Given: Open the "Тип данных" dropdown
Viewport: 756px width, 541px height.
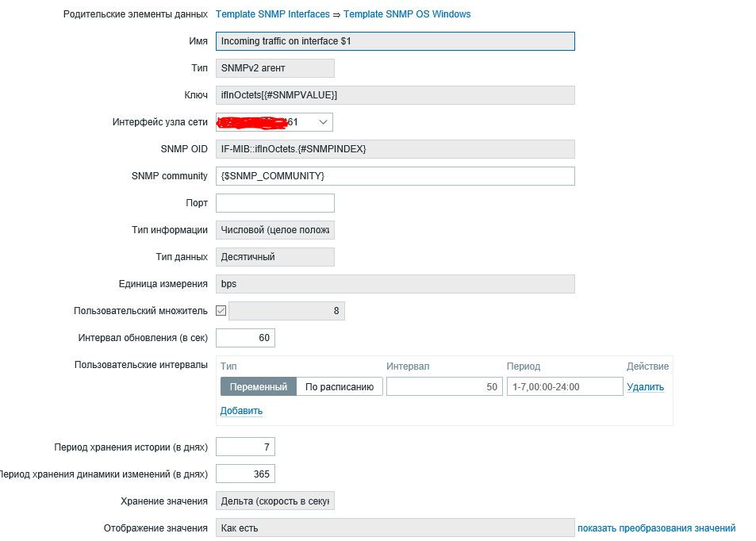Looking at the screenshot, I should [274, 257].
